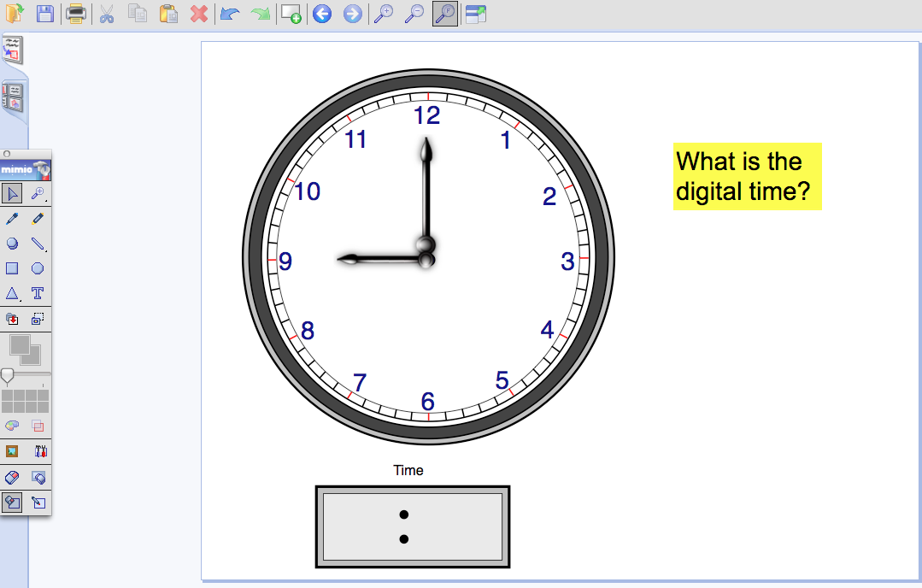922x588 pixels.
Task: Select the Rectangle shape tool
Action: pyautogui.click(x=12, y=268)
